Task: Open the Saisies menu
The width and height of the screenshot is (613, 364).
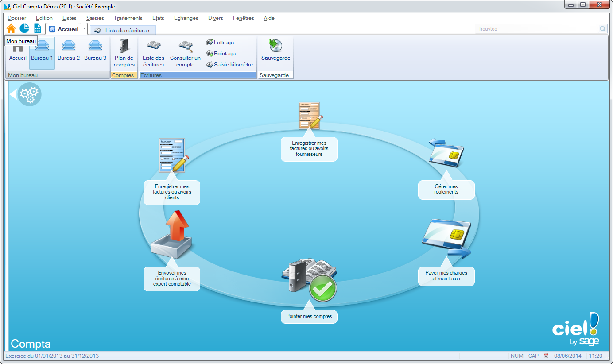Action: pos(95,18)
